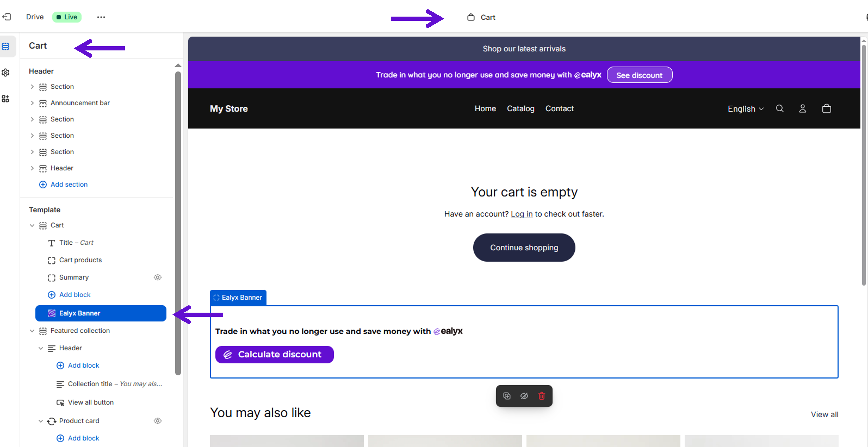Click the store search magnifier icon
This screenshot has height=447, width=868.
coord(779,109)
